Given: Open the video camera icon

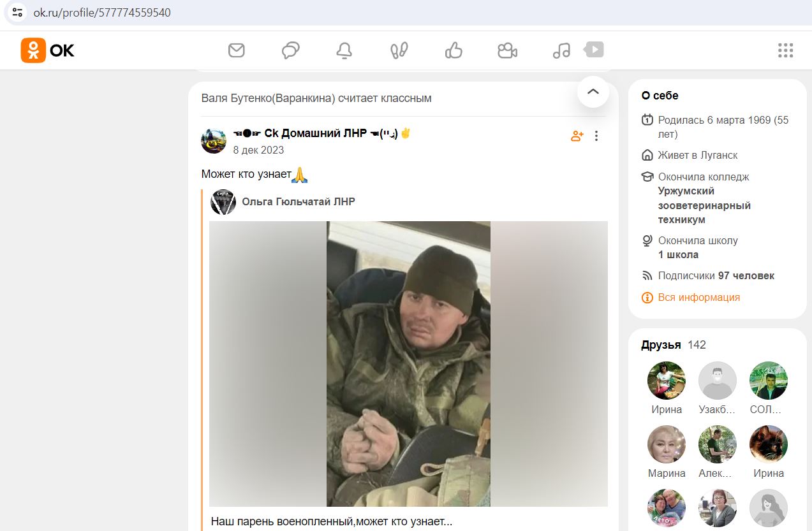Looking at the screenshot, I should pos(508,50).
